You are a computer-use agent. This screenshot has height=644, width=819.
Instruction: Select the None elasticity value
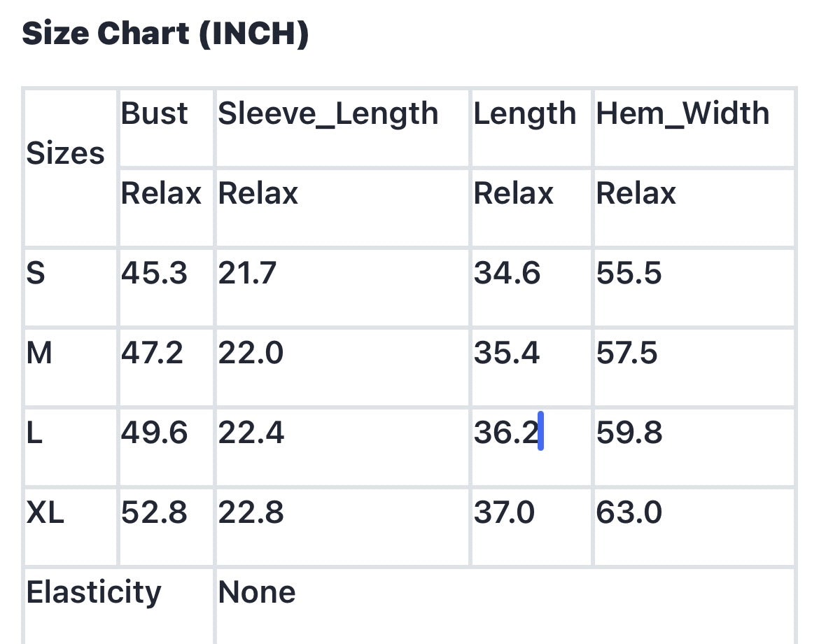(256, 593)
